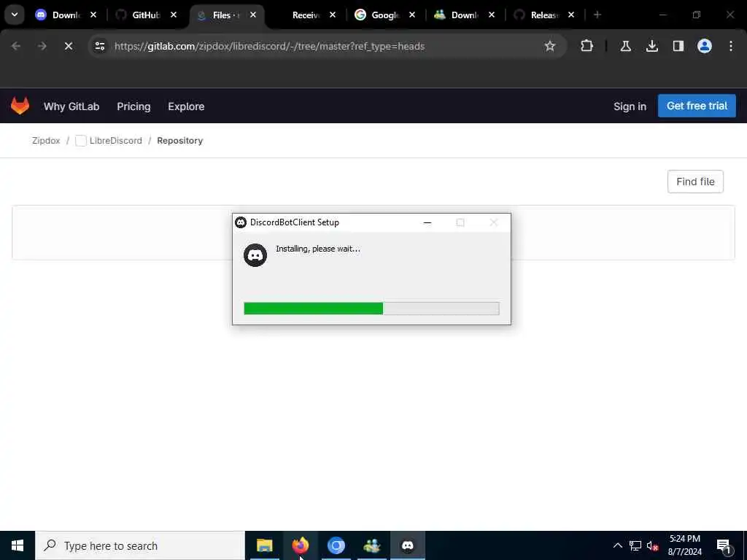Screen dimensions: 747x560
Task: Open the notification center icon
Action: tap(724, 546)
